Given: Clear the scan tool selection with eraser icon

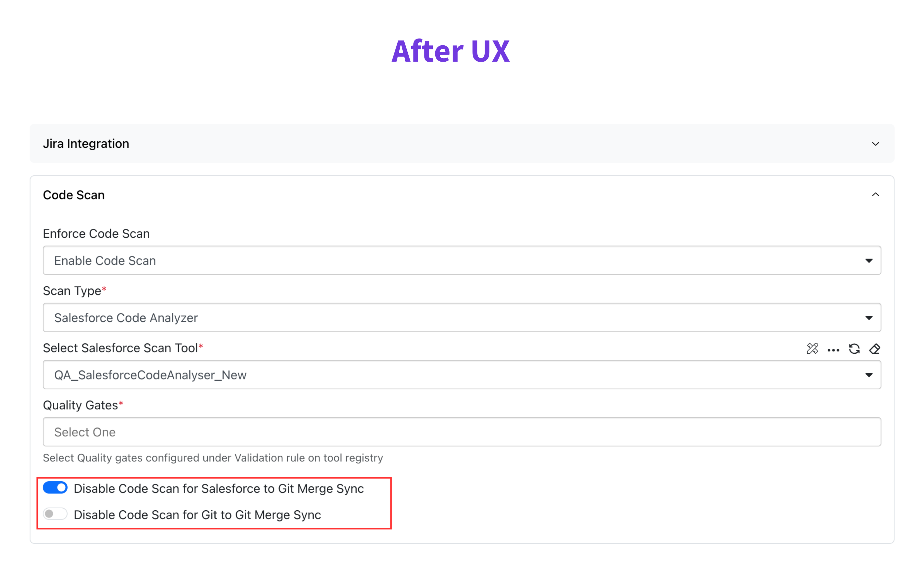Looking at the screenshot, I should coord(875,349).
